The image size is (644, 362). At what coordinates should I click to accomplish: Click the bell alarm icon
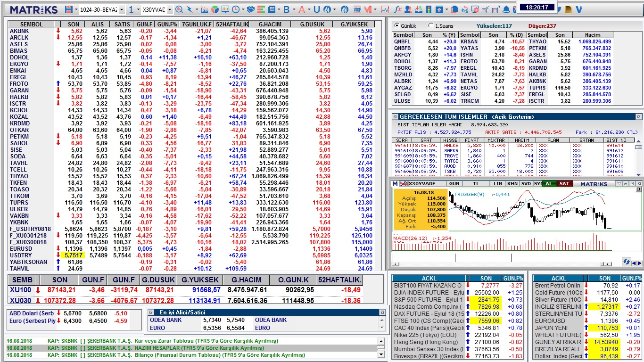tap(506, 9)
